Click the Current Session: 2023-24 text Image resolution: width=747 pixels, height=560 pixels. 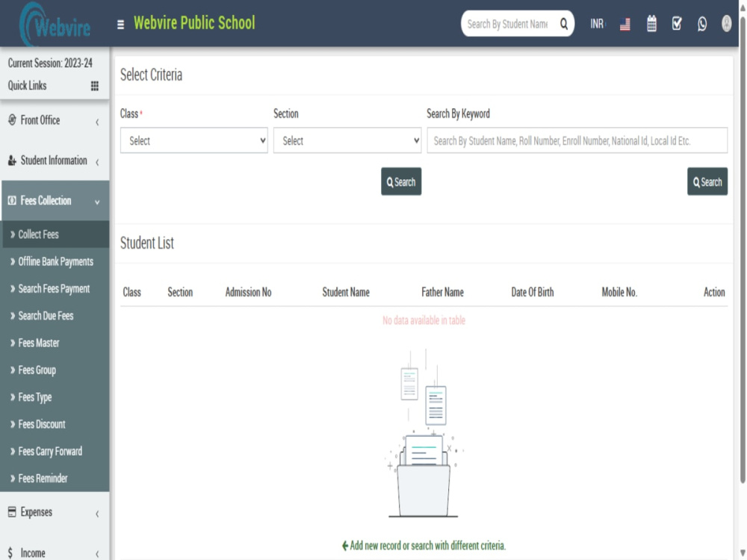(x=50, y=63)
